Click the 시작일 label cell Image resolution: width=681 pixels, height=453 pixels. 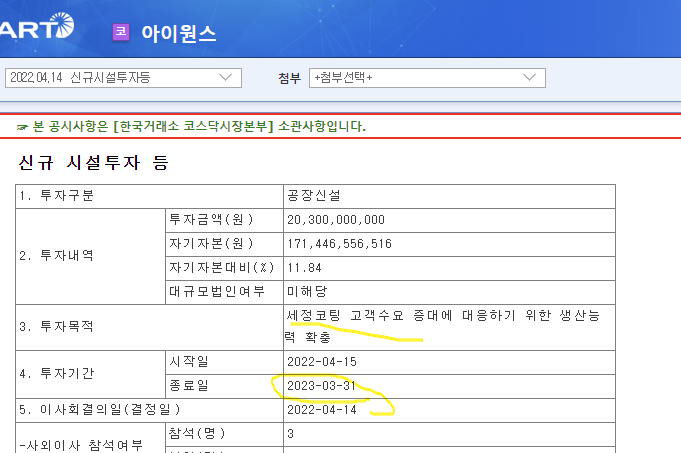(224, 362)
